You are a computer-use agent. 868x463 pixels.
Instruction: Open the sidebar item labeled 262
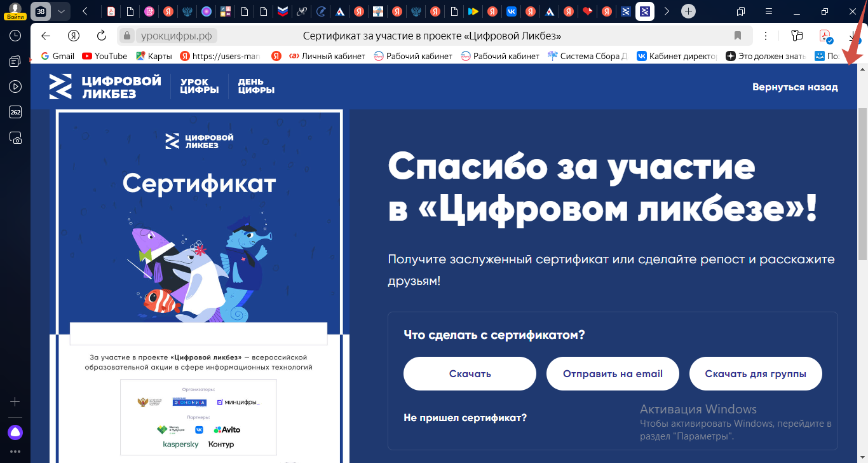[x=15, y=112]
